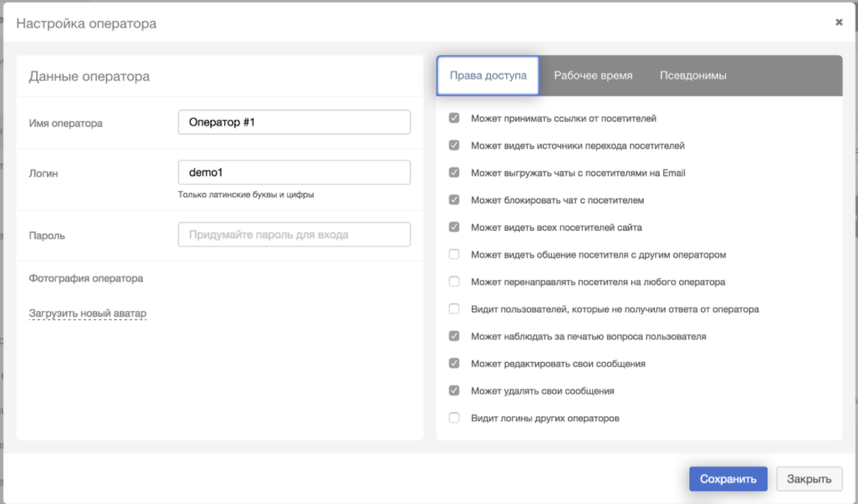Viewport: 858px width, 504px height.
Task: Switch to the Рабочее время tab
Action: pyautogui.click(x=593, y=75)
